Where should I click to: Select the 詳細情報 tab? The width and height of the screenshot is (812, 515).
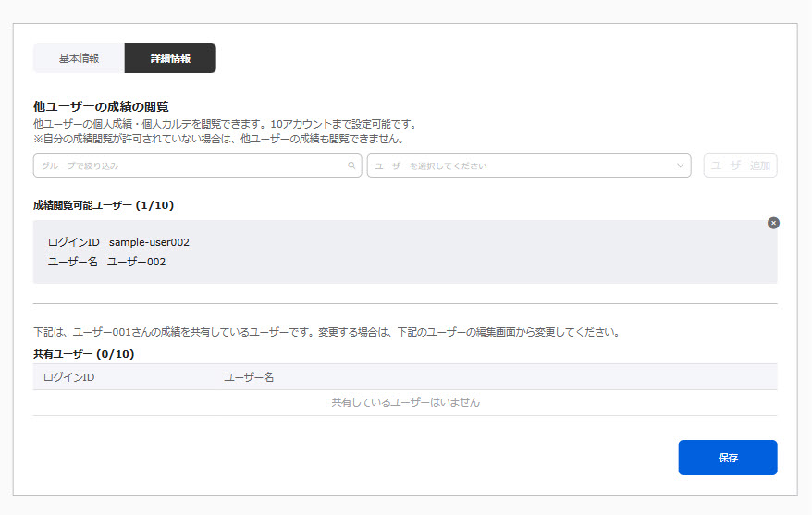170,58
